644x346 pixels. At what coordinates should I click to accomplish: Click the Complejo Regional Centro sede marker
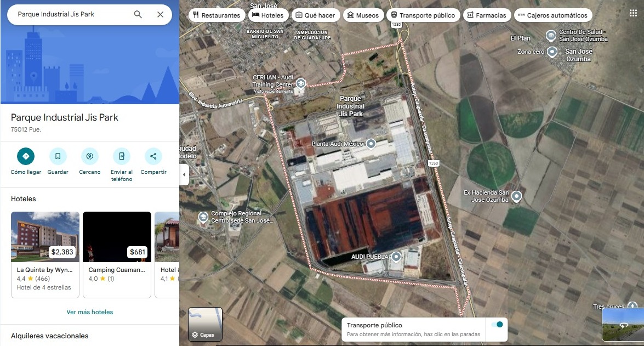coord(203,217)
